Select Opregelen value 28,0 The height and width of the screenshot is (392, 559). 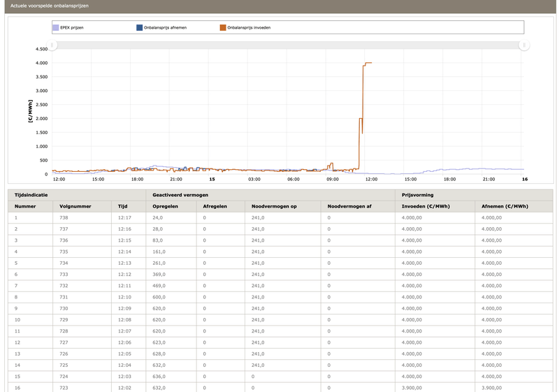pos(158,229)
